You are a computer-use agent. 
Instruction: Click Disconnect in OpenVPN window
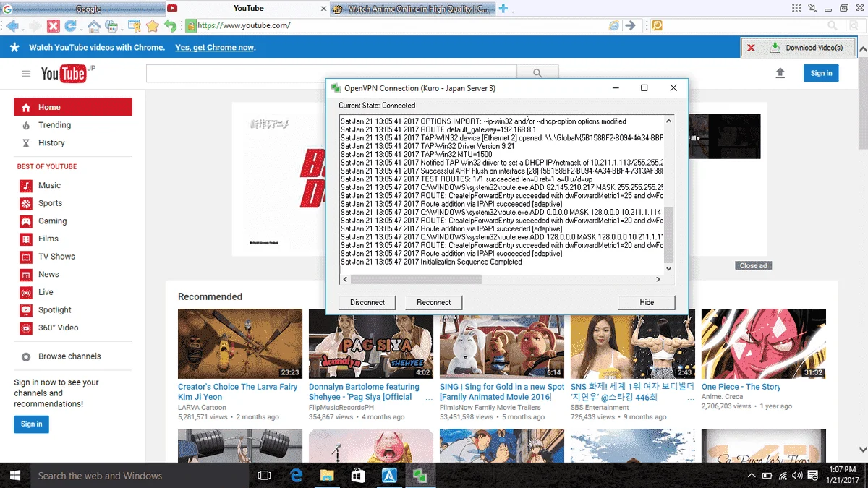click(x=367, y=302)
